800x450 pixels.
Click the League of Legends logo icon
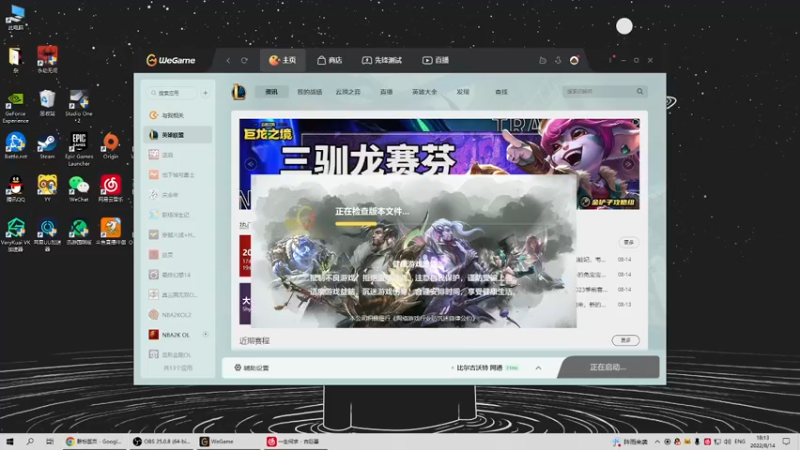click(239, 92)
